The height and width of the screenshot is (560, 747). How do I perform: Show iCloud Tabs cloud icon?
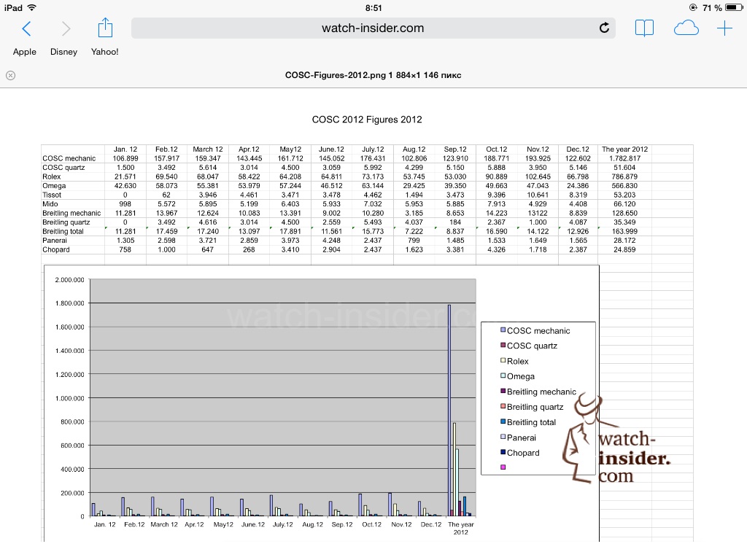(686, 28)
